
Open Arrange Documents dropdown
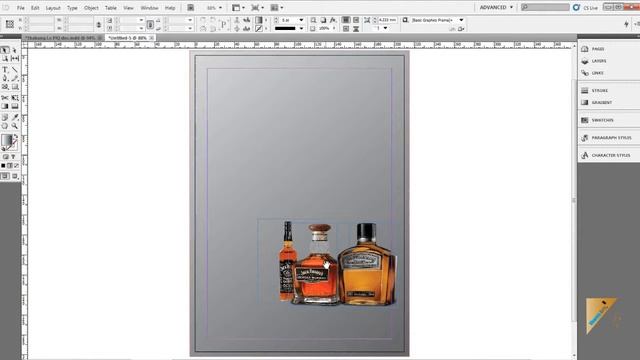point(277,8)
